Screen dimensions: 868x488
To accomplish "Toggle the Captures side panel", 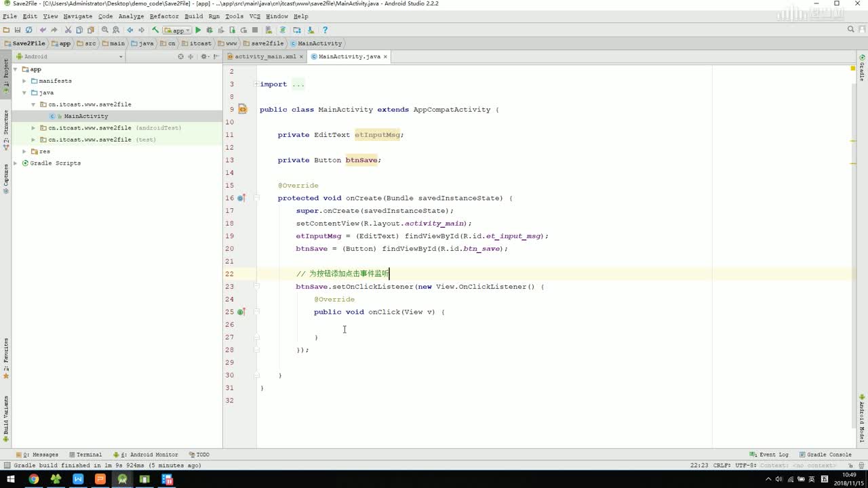I will pos(6,179).
